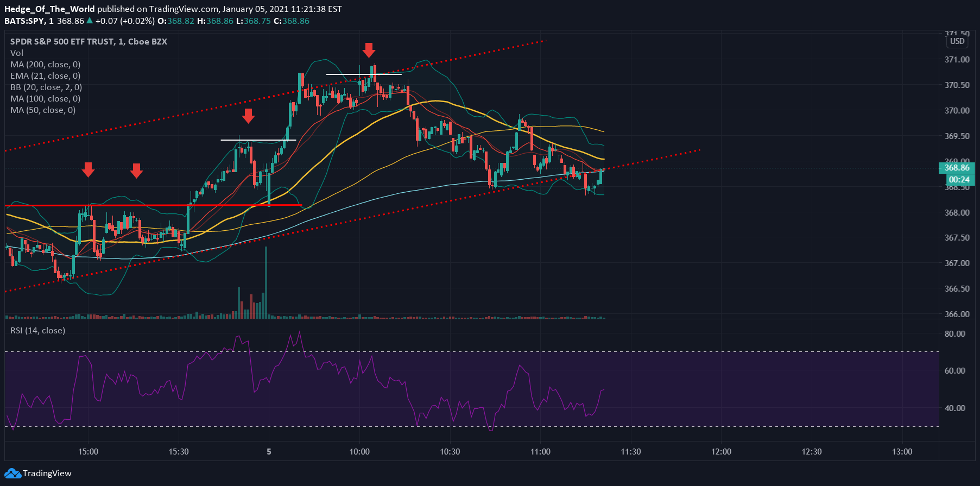Click the 12:00 time axis label
The height and width of the screenshot is (486, 980).
[x=721, y=452]
